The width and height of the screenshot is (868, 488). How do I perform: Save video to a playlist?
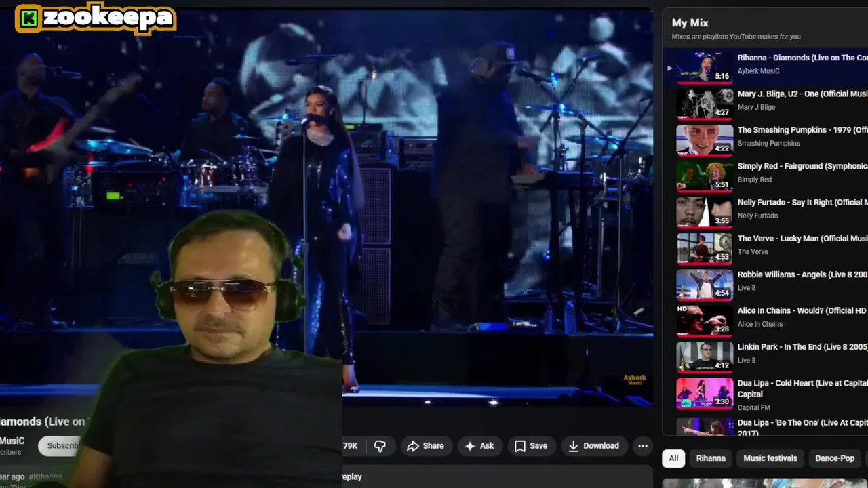(x=531, y=446)
